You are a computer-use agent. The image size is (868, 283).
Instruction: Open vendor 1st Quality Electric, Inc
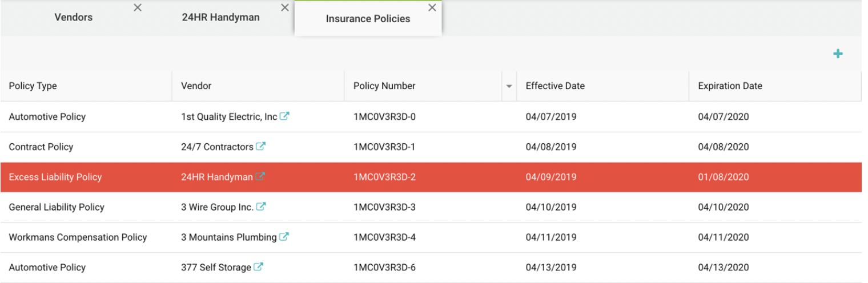(x=229, y=116)
